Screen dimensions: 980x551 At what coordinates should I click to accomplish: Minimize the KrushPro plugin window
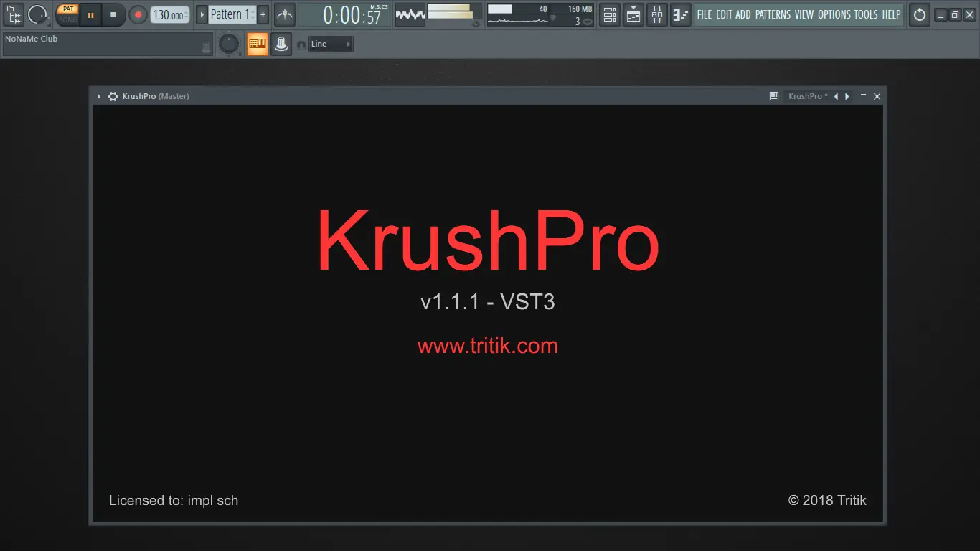tap(863, 96)
